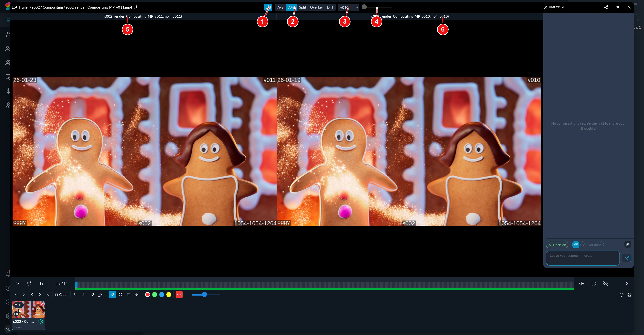Play the video

[17, 283]
